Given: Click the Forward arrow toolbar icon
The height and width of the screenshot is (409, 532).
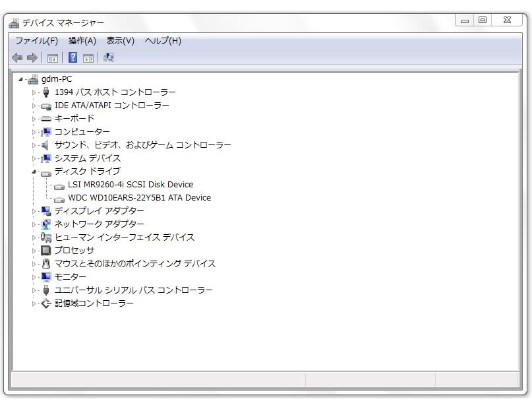Looking at the screenshot, I should click(32, 58).
